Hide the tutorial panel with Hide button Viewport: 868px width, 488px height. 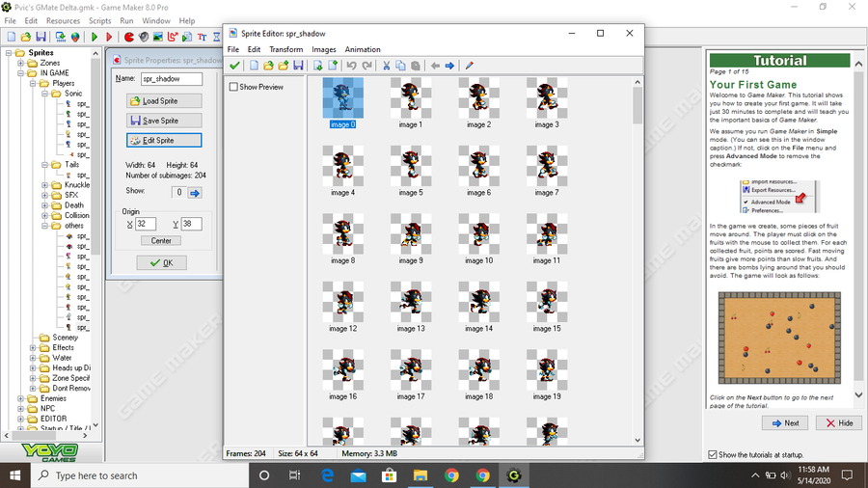tap(839, 423)
